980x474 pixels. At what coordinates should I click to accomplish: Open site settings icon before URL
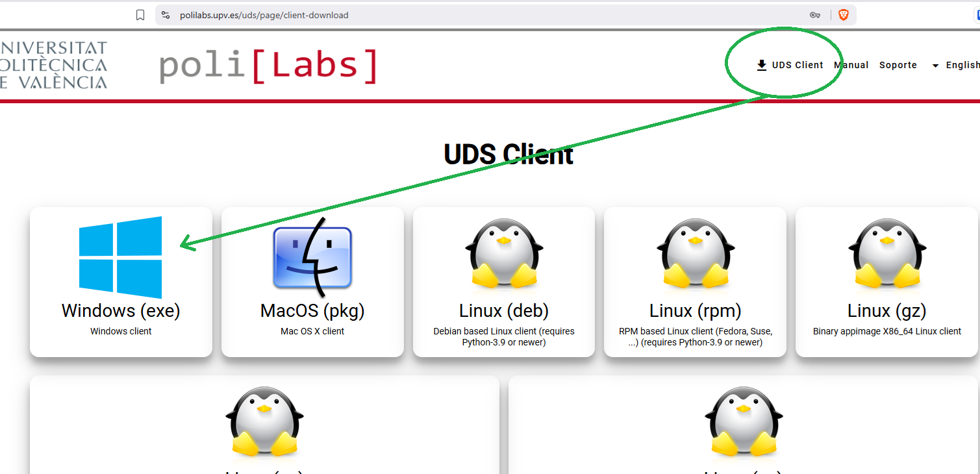166,15
